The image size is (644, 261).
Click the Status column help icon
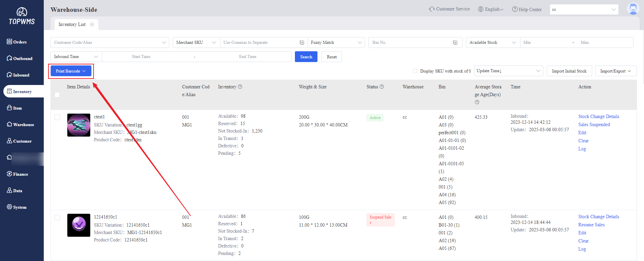pos(382,87)
